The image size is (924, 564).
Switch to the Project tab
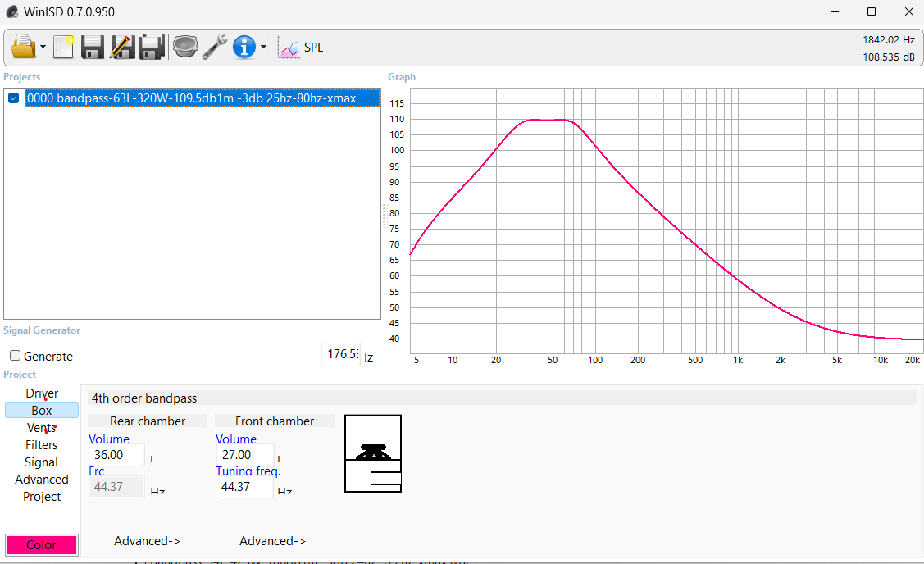click(42, 496)
